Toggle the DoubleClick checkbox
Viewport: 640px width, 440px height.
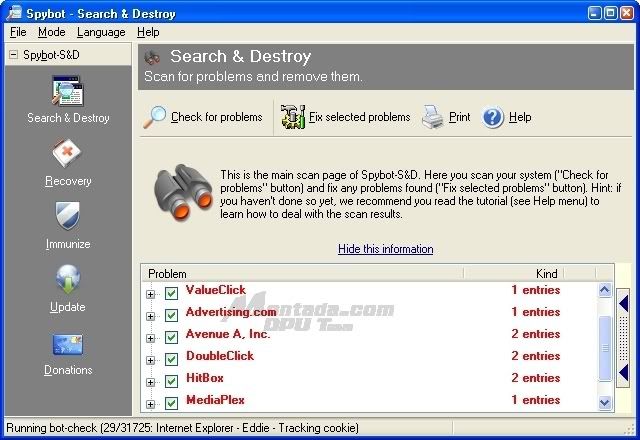pos(171,359)
